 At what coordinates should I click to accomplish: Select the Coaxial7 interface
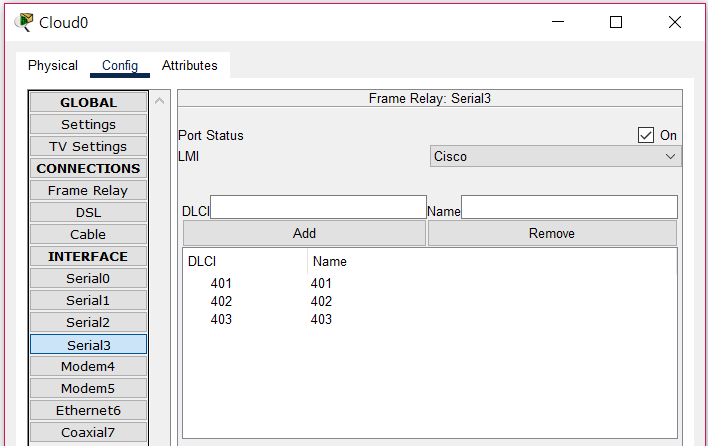coord(88,432)
